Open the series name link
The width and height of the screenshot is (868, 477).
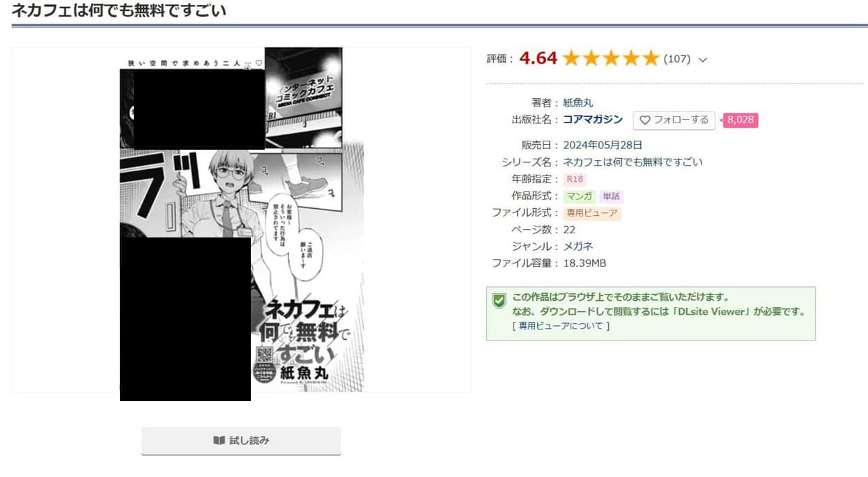click(x=633, y=162)
